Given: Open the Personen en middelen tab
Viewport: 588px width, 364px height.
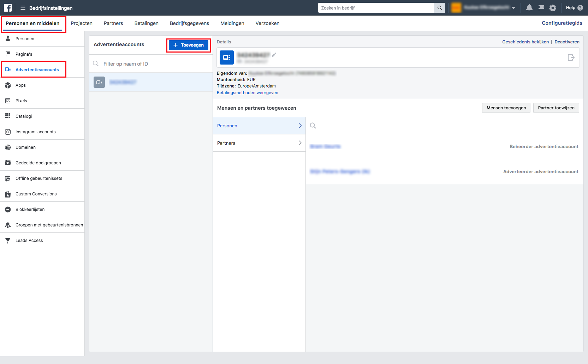Looking at the screenshot, I should pos(32,23).
